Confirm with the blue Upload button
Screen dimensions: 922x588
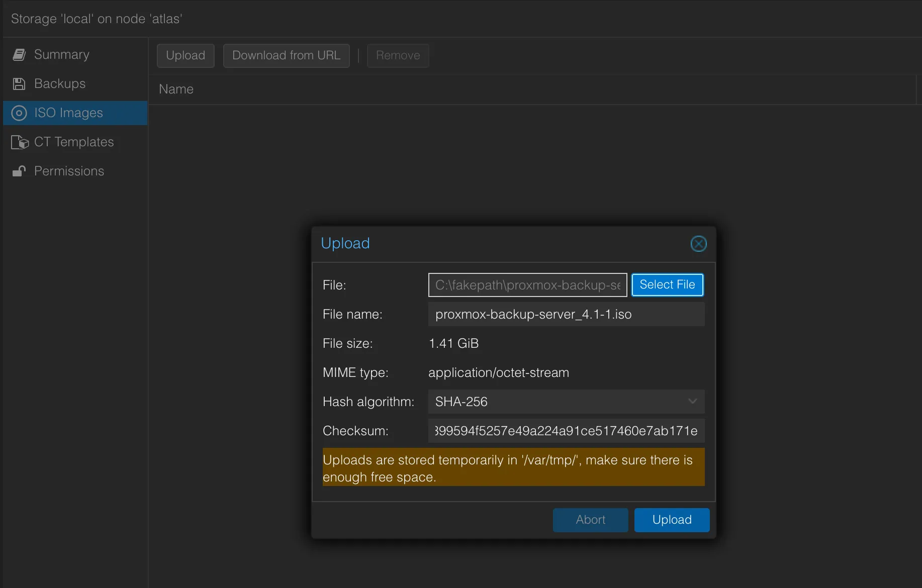pyautogui.click(x=672, y=520)
